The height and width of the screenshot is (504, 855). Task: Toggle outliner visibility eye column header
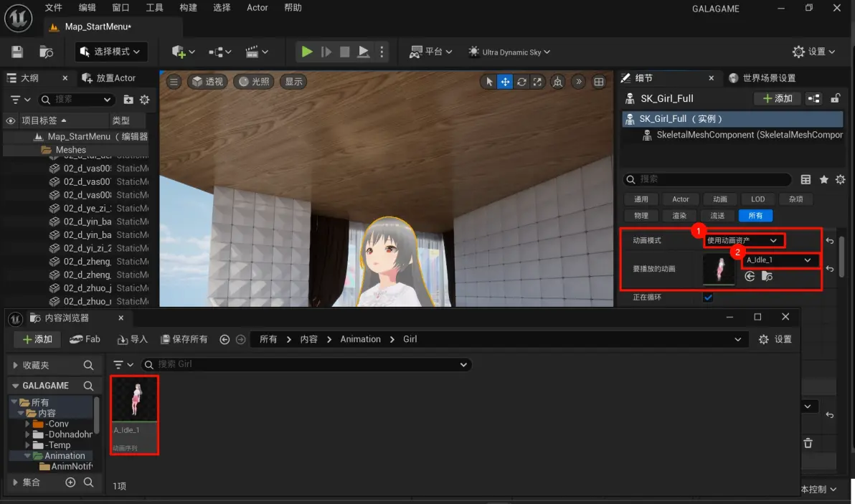(x=10, y=120)
